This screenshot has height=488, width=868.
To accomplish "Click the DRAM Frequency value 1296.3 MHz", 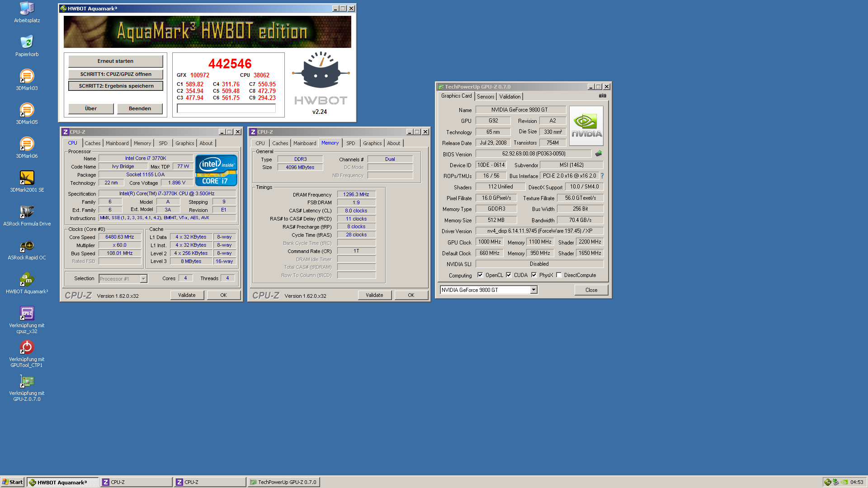I will 356,194.
